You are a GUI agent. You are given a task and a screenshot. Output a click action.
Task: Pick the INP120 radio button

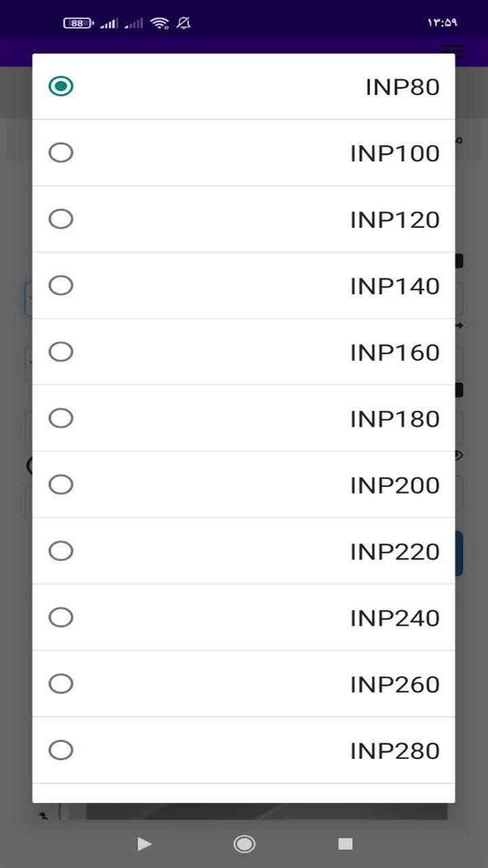(x=61, y=219)
